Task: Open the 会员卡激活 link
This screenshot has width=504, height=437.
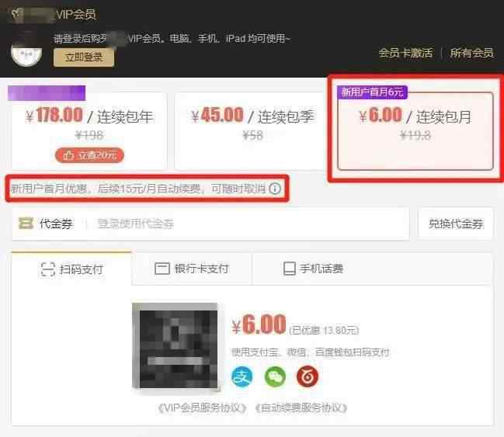Action: [405, 53]
